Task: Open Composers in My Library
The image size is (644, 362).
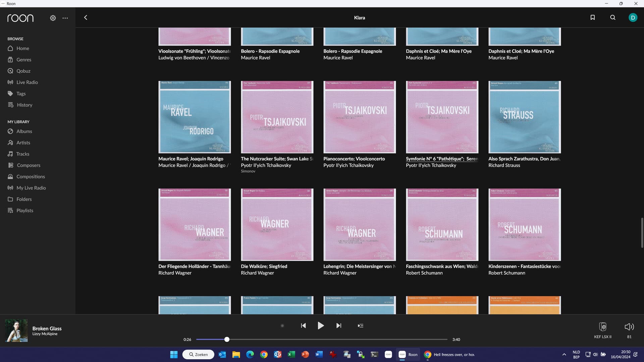Action: pos(29,165)
